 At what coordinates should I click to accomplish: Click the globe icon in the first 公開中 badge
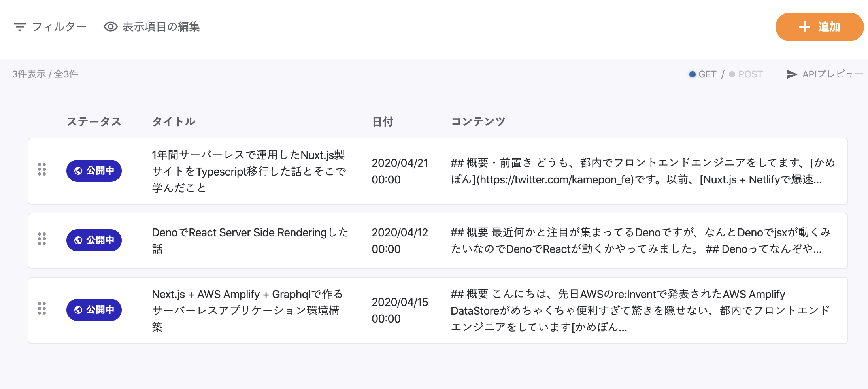pos(78,171)
